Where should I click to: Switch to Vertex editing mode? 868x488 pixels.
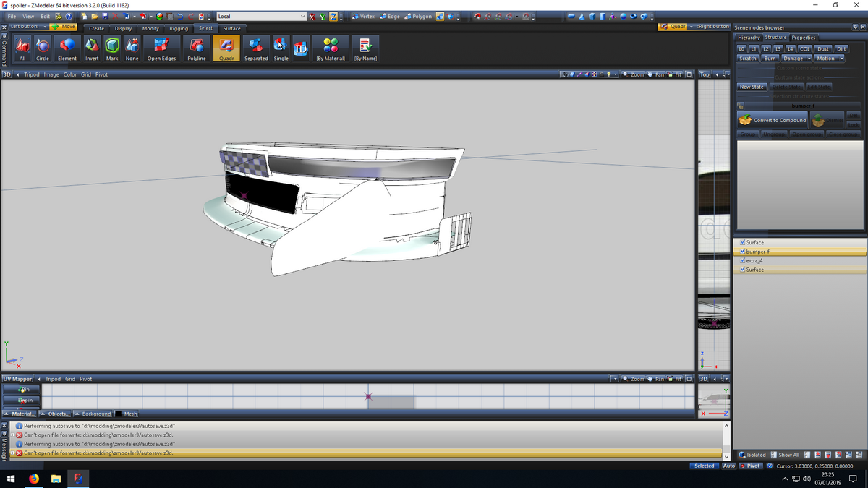coord(362,16)
